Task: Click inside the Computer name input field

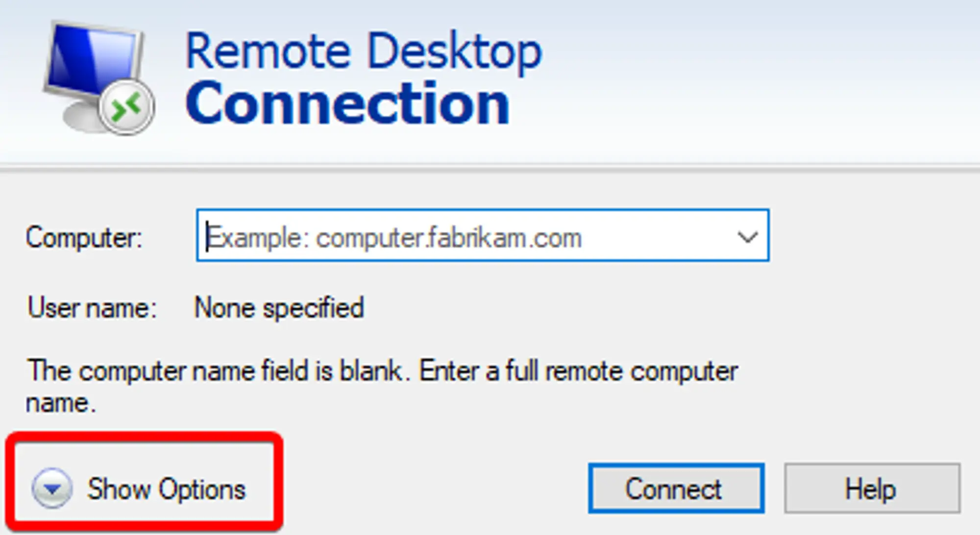Action: click(x=441, y=239)
